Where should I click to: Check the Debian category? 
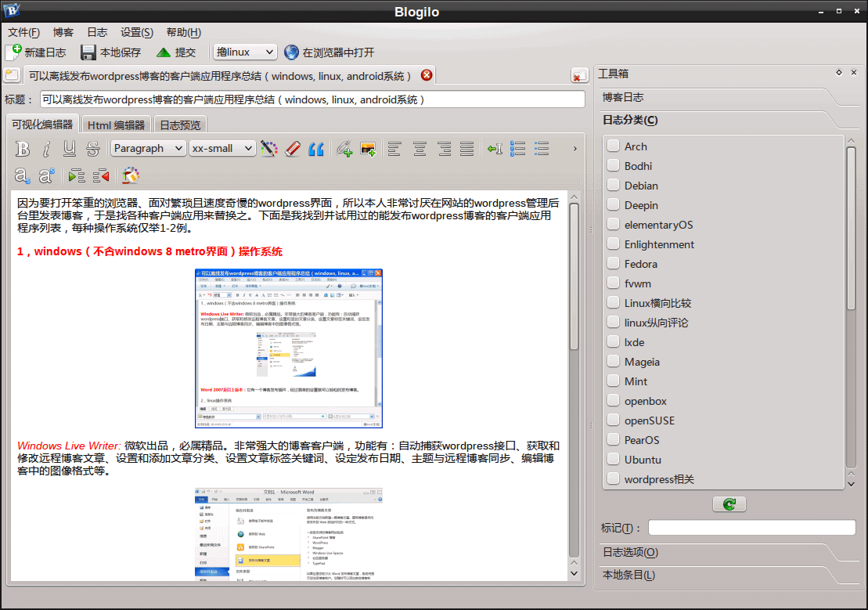point(613,185)
